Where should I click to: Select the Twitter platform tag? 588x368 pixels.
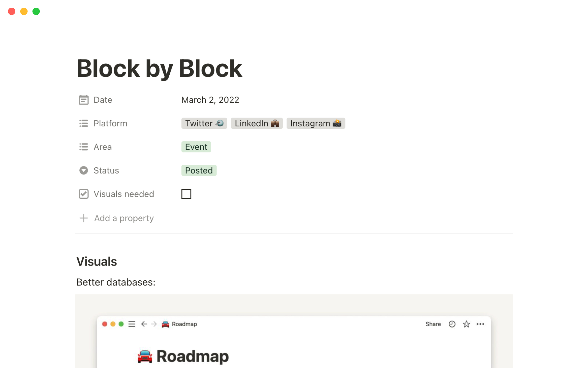click(x=204, y=123)
